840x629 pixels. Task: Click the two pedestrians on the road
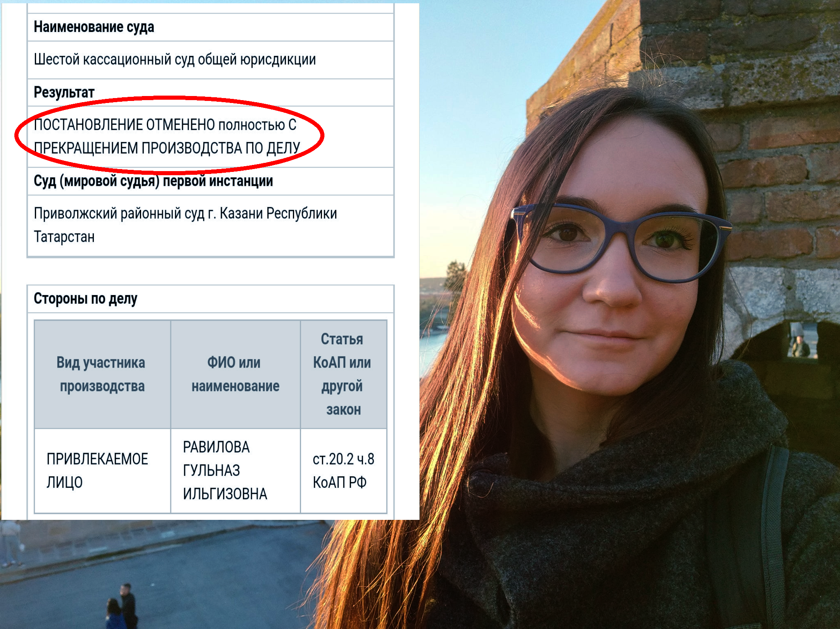(121, 606)
